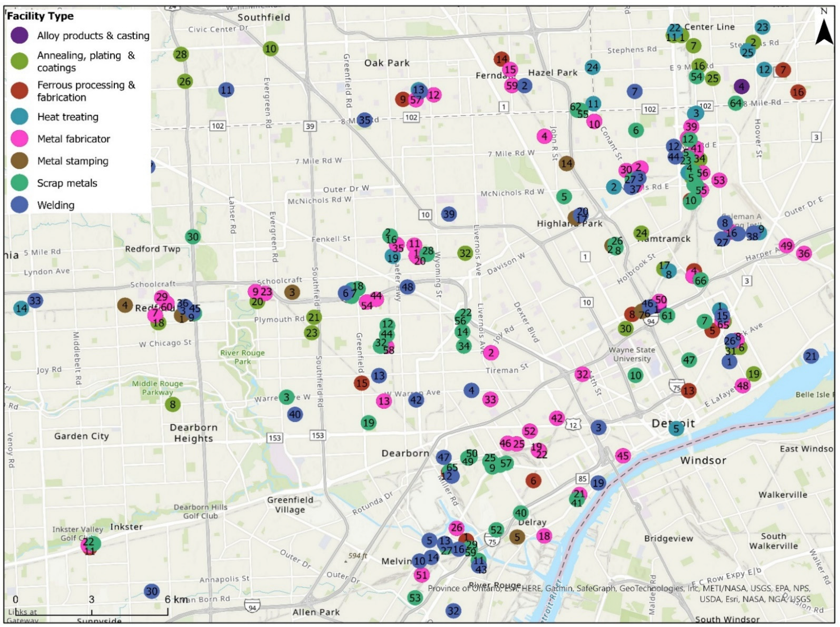Select the Metal stamping legend color circle
840x627 pixels.
tap(19, 161)
